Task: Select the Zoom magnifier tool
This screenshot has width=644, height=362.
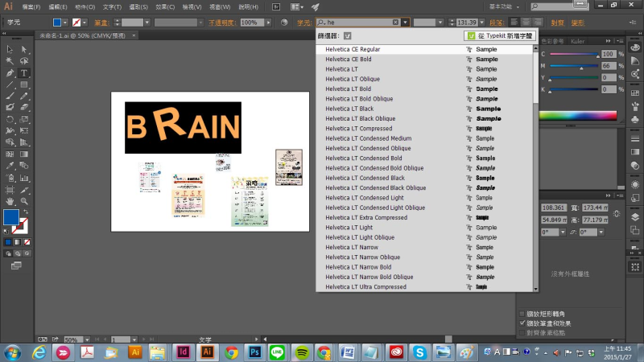Action: (x=23, y=200)
